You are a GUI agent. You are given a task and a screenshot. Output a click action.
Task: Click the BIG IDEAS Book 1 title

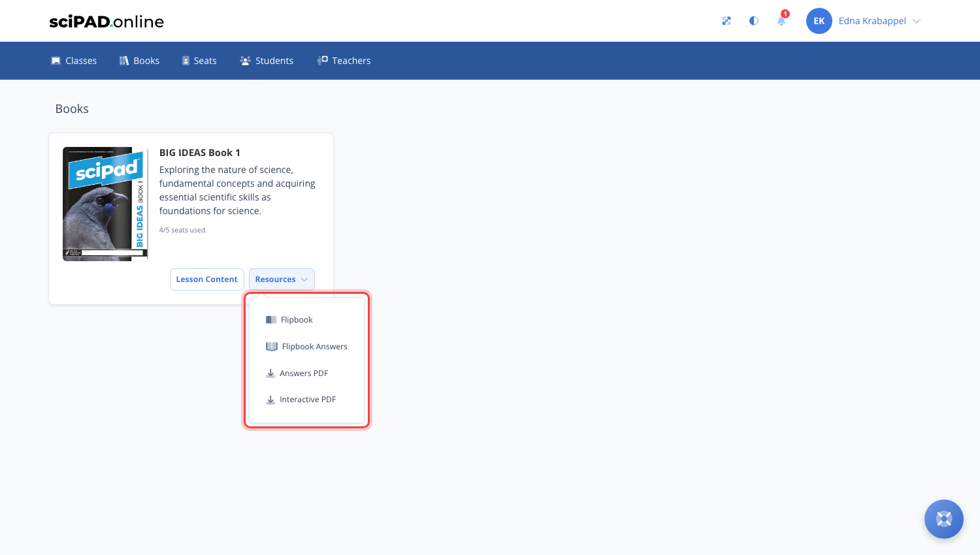200,153
